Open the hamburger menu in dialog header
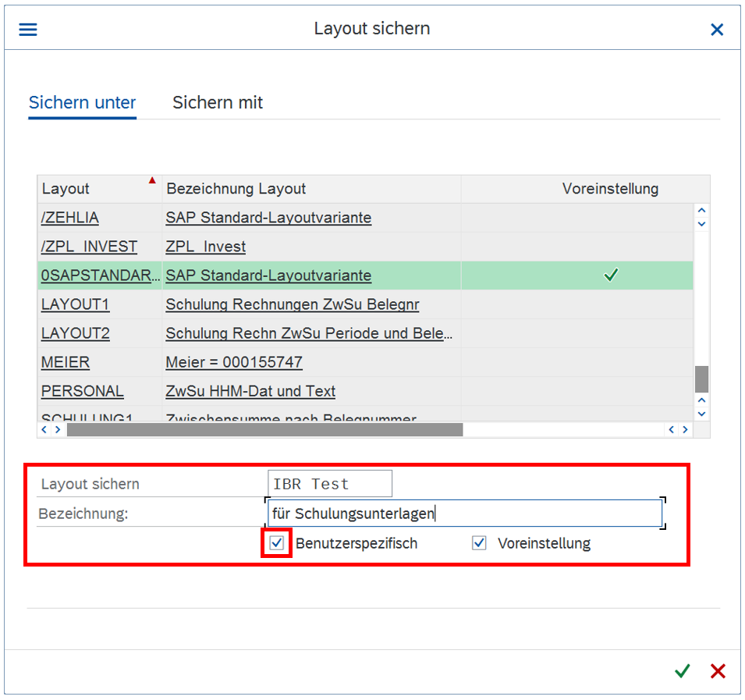Viewport: 745px width, 700px height. (28, 30)
